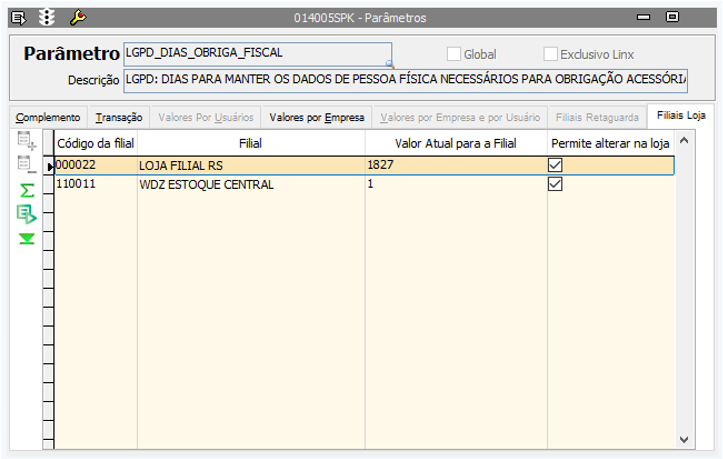Click the traffic light icon in title bar
The image size is (723, 459).
tap(47, 18)
